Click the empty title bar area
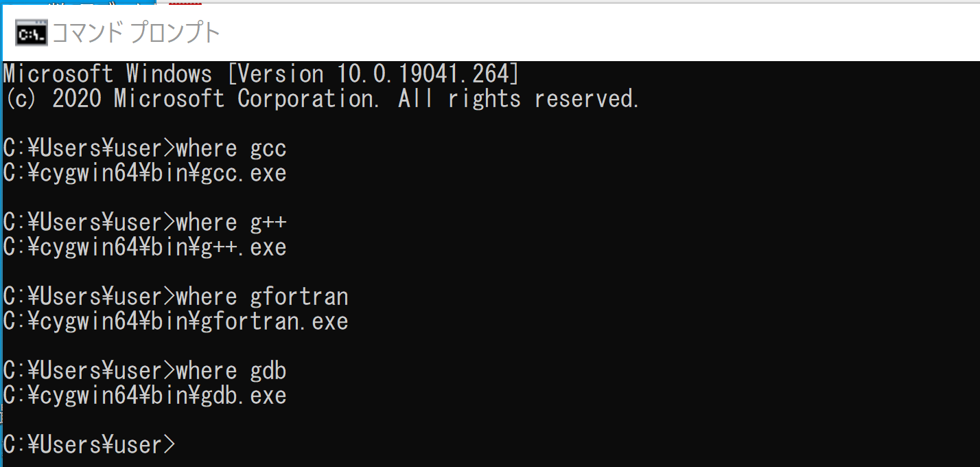The width and height of the screenshot is (980, 467). tap(597, 33)
